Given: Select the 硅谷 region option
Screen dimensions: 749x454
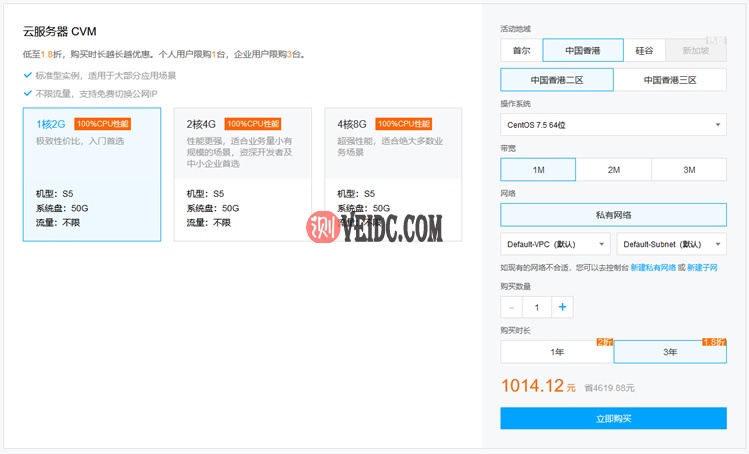Looking at the screenshot, I should click(644, 50).
